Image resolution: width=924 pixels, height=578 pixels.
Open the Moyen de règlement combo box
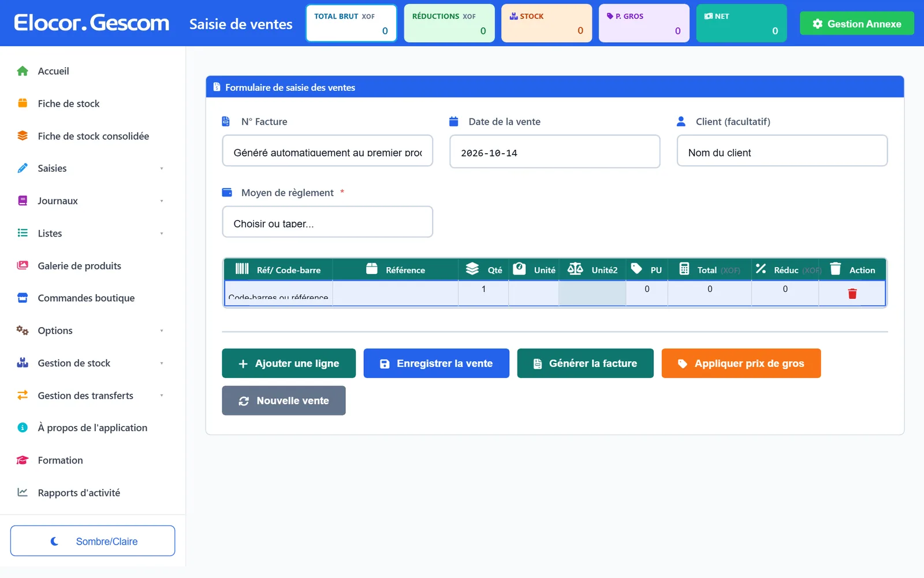coord(327,222)
